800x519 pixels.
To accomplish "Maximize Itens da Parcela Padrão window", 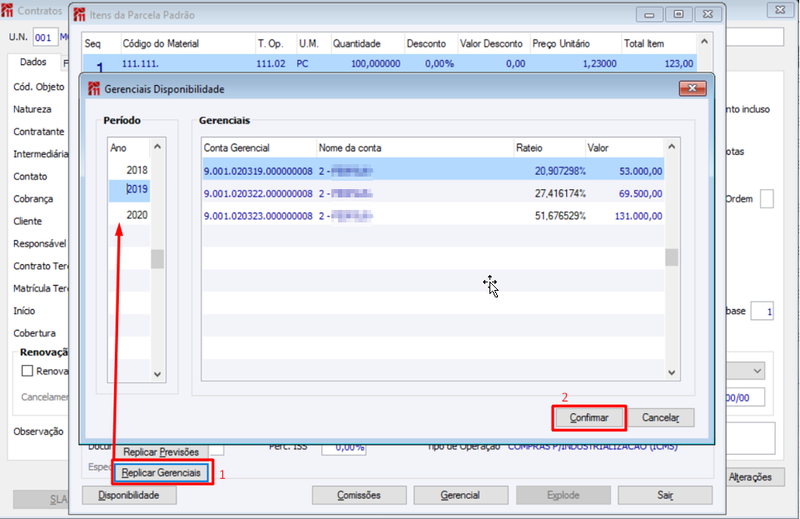I will point(679,14).
